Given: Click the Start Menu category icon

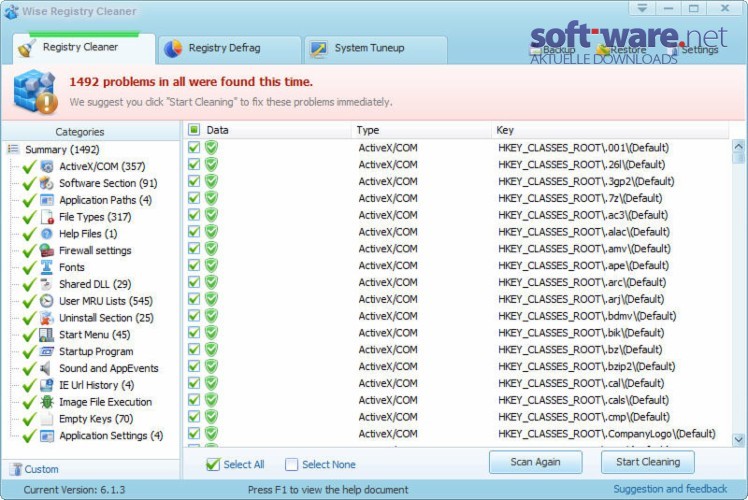Looking at the screenshot, I should point(47,334).
